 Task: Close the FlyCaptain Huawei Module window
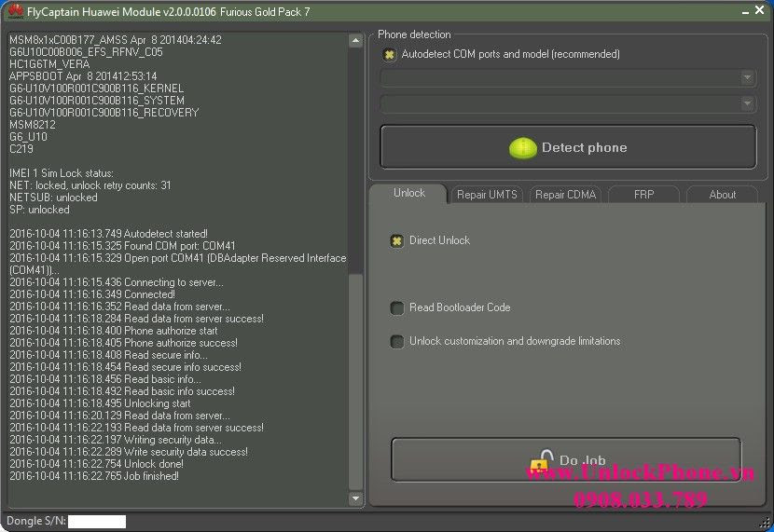click(x=760, y=10)
